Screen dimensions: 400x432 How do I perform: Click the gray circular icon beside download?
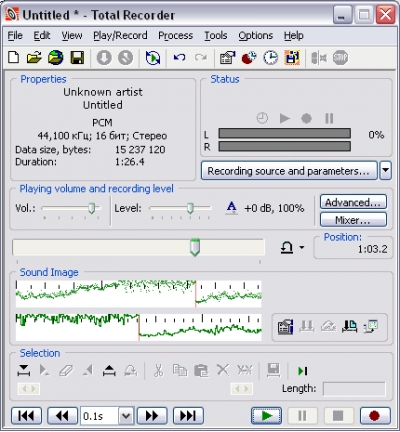tap(125, 58)
